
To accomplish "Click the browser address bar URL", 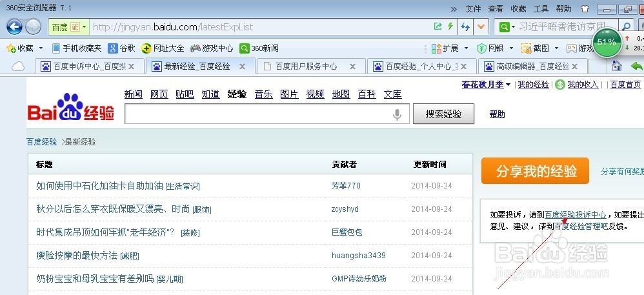I will (173, 27).
